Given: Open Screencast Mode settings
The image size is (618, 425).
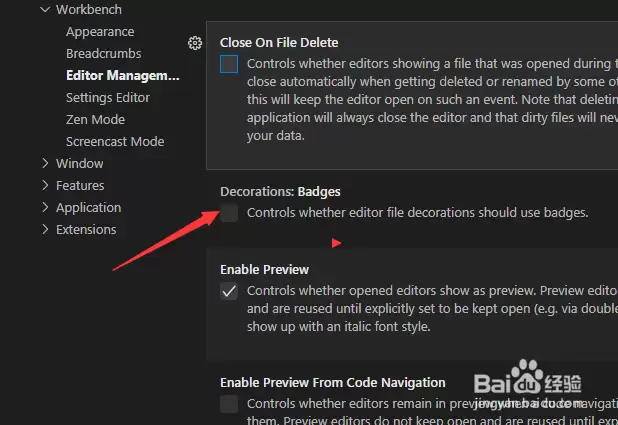Looking at the screenshot, I should pos(115,142).
